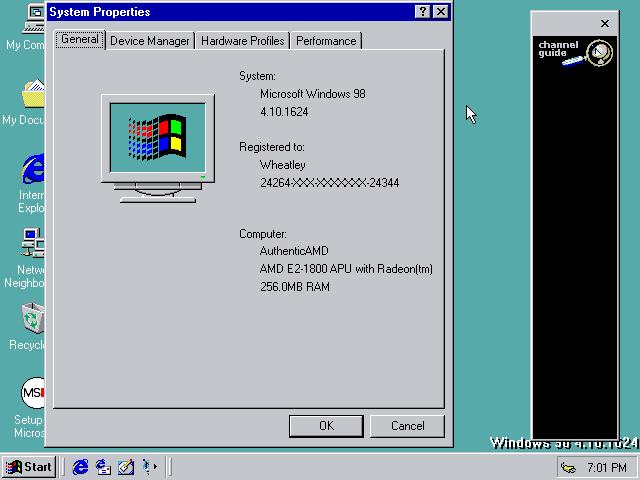
Task: Click the Show Desktop quick launch icon
Action: point(126,467)
